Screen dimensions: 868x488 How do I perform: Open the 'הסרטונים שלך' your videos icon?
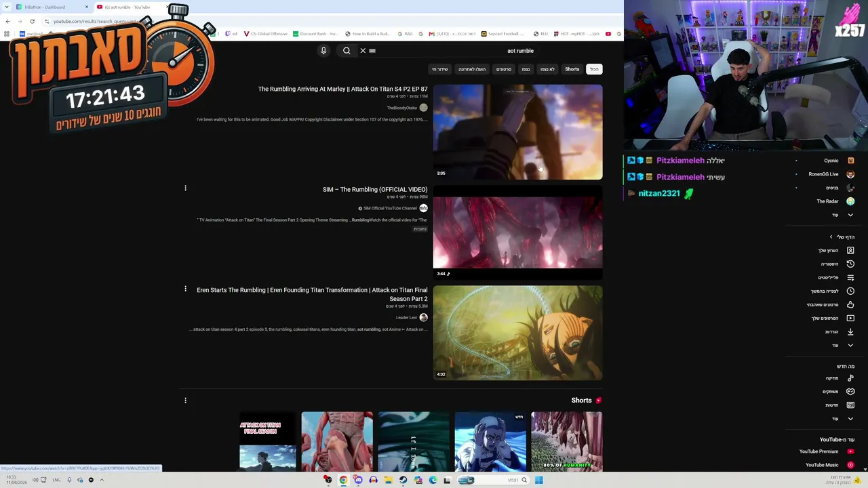[x=850, y=319]
